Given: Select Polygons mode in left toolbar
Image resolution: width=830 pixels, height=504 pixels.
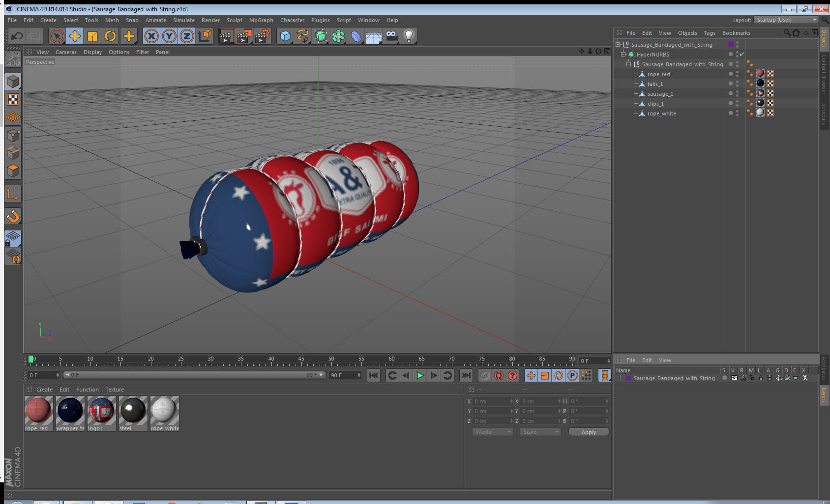Looking at the screenshot, I should click(x=13, y=170).
